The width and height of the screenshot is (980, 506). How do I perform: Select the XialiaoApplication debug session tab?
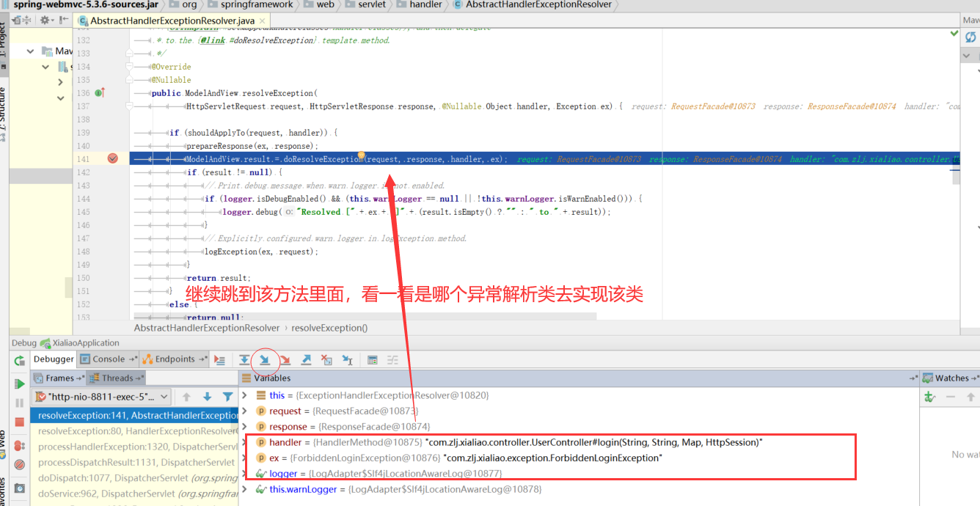click(x=81, y=342)
